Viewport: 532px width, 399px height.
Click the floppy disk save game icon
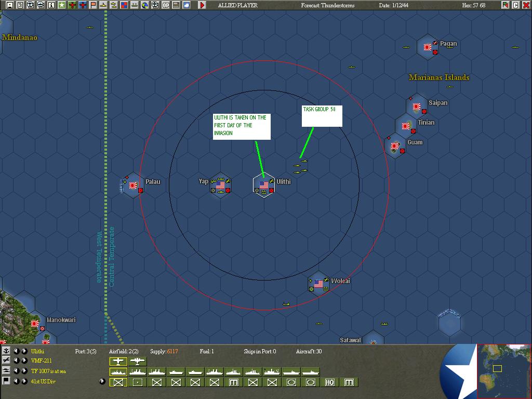pos(10,5)
